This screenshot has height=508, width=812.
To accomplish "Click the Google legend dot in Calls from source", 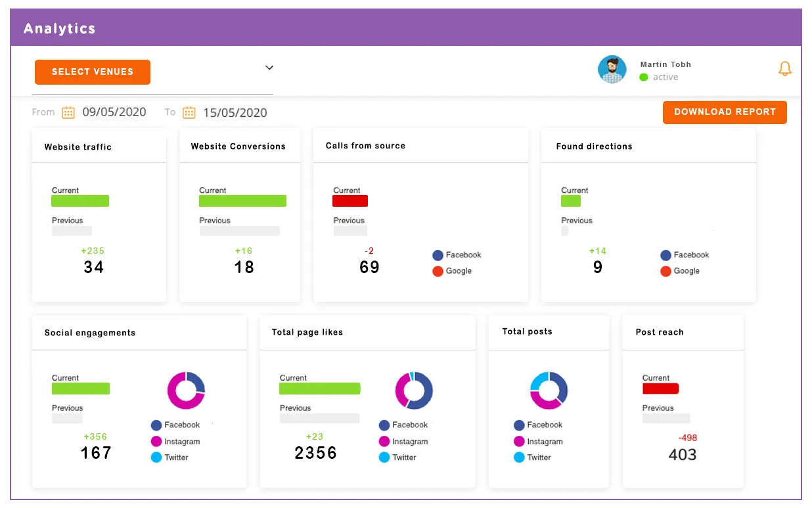I will pyautogui.click(x=438, y=271).
